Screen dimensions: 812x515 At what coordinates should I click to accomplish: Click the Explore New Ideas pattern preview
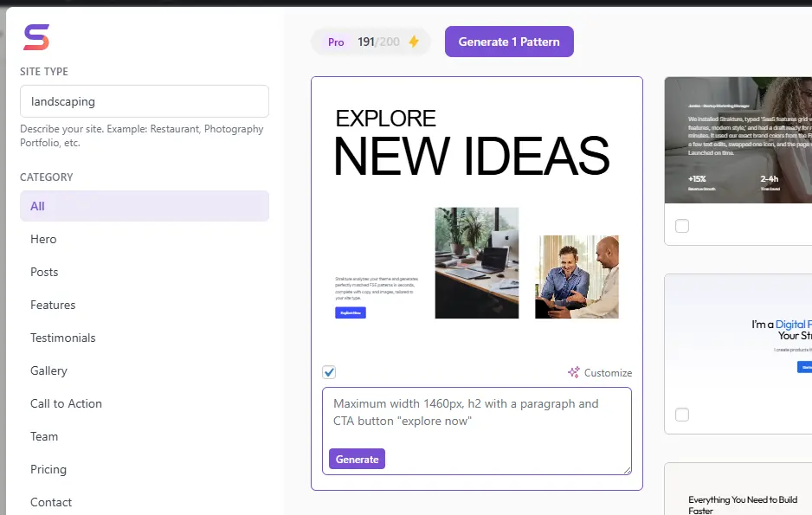pos(476,216)
